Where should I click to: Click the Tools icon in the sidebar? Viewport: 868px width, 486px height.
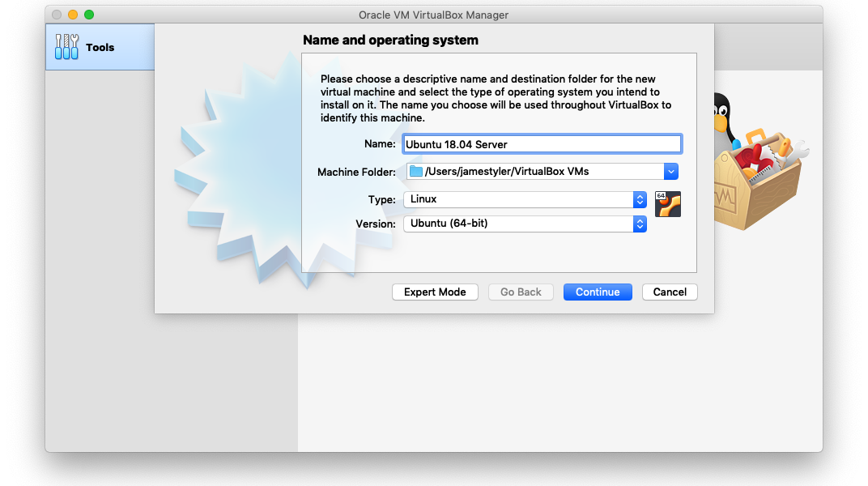pos(66,46)
